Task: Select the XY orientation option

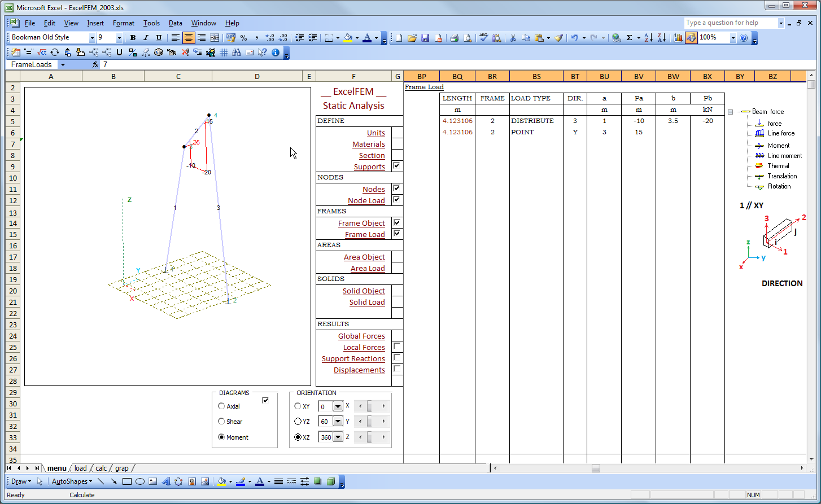Action: point(298,406)
